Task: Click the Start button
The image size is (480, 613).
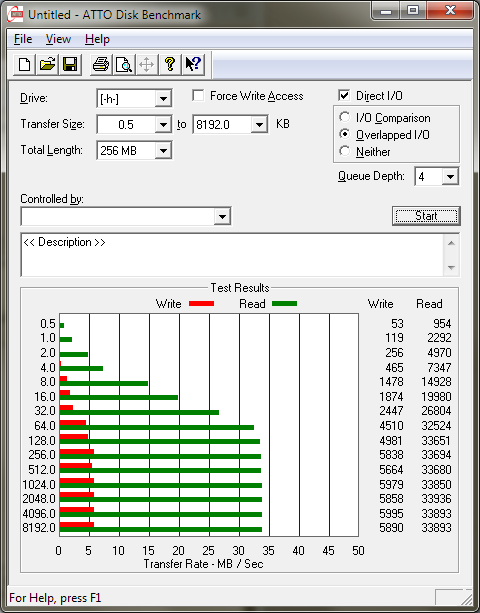Action: 426,216
